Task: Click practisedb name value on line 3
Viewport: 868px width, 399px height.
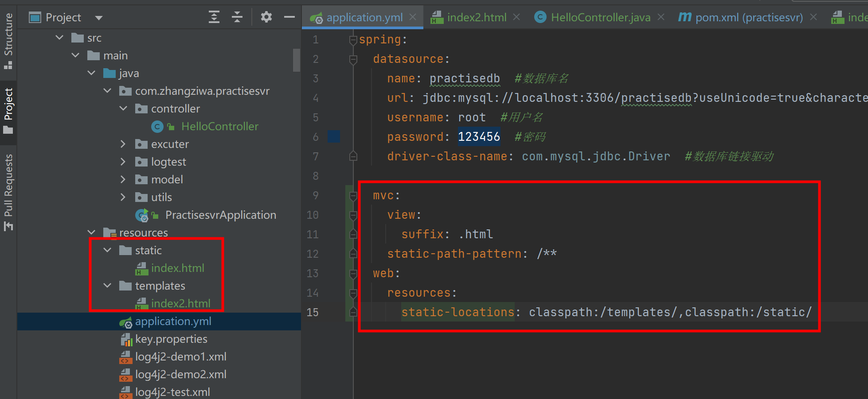Action: [x=465, y=78]
